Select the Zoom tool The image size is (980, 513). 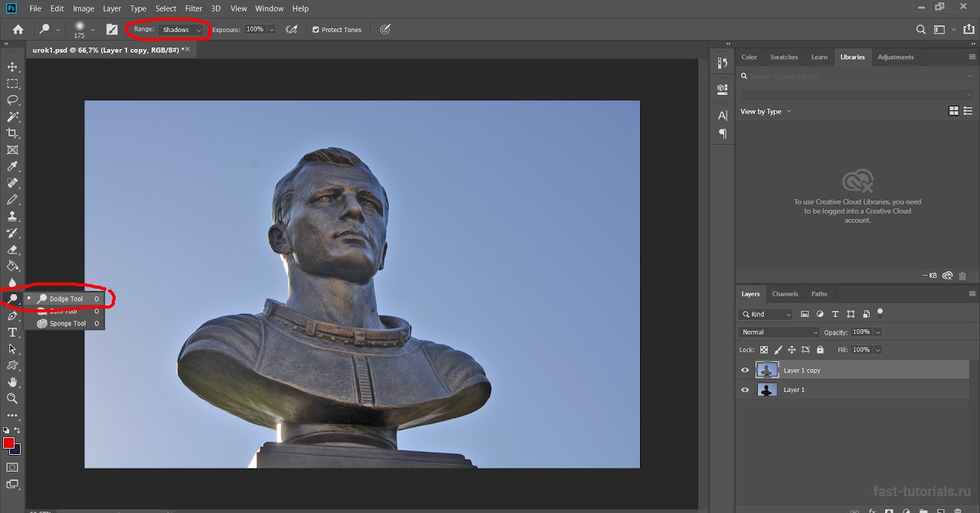12,398
